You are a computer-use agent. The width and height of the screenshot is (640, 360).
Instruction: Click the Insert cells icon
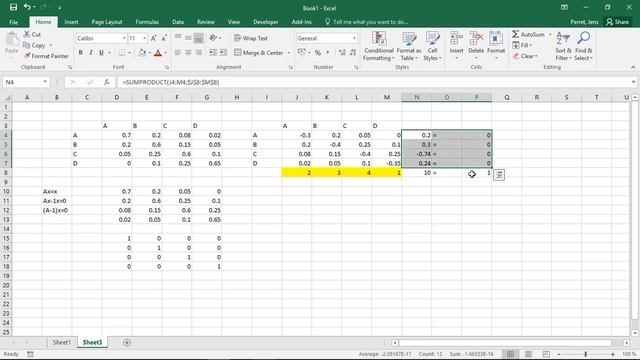point(456,39)
